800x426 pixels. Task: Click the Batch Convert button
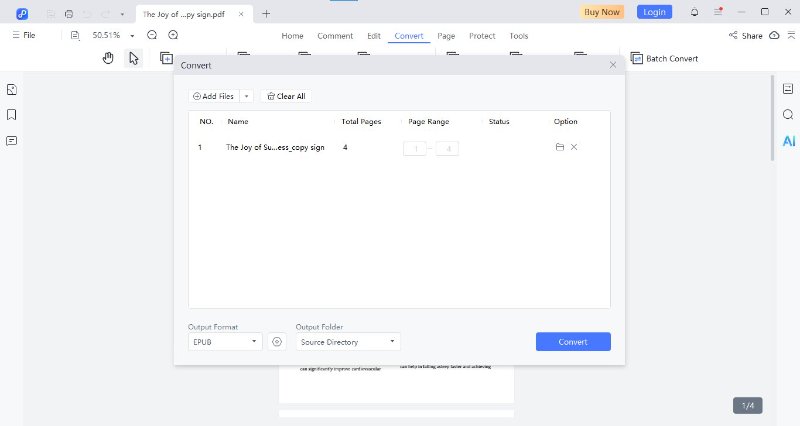[664, 58]
